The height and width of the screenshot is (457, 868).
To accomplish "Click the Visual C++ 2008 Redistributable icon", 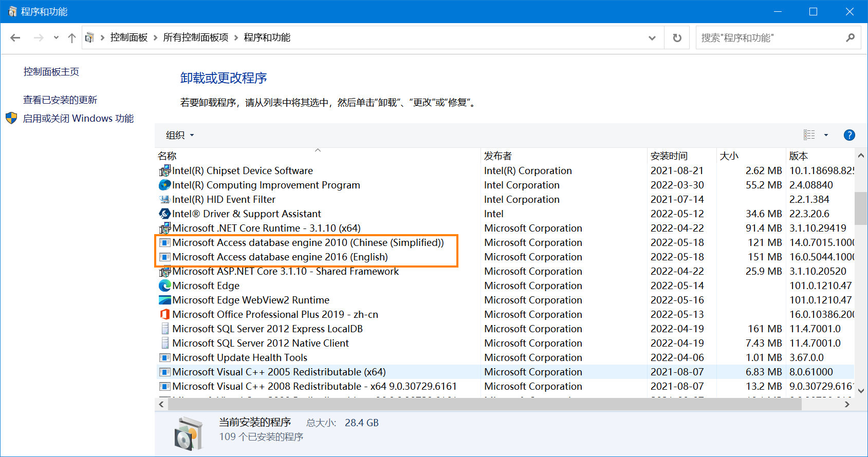I will tap(164, 386).
